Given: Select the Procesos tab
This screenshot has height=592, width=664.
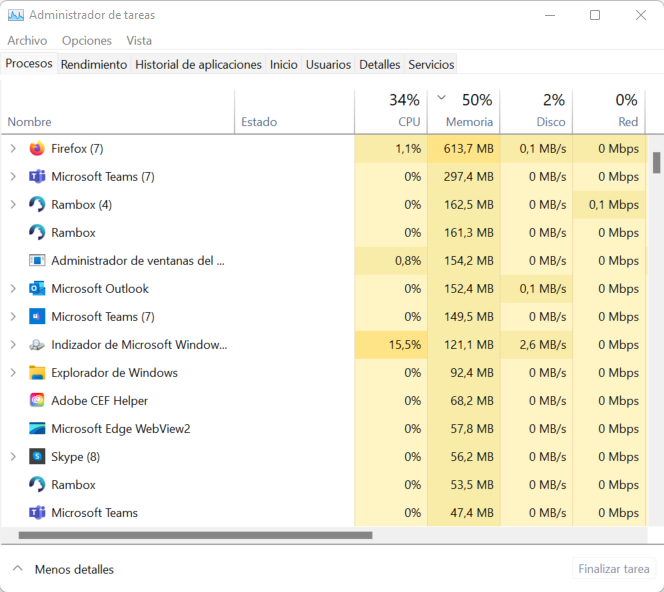Looking at the screenshot, I should click(29, 64).
